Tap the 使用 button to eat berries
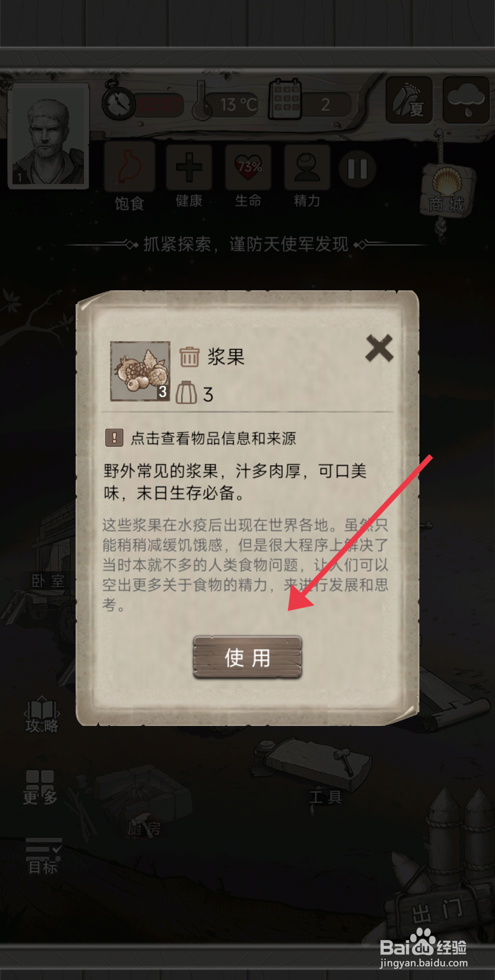This screenshot has height=980, width=495. pyautogui.click(x=247, y=657)
